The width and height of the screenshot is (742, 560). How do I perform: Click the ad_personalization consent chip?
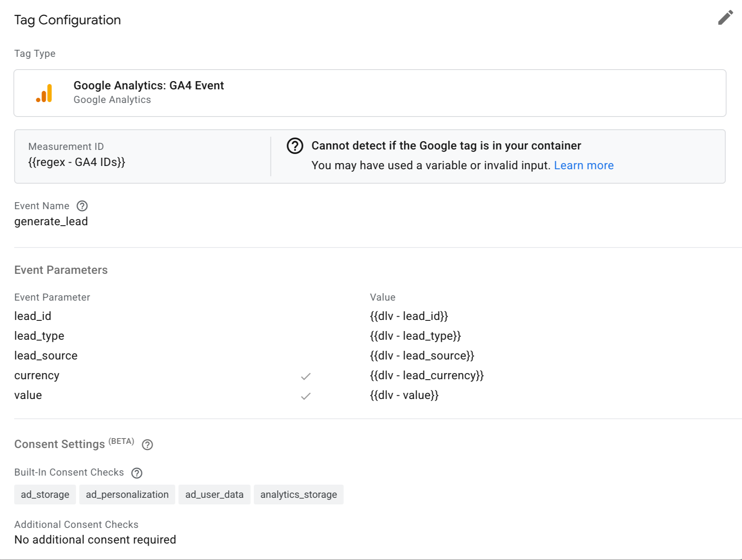coord(127,495)
